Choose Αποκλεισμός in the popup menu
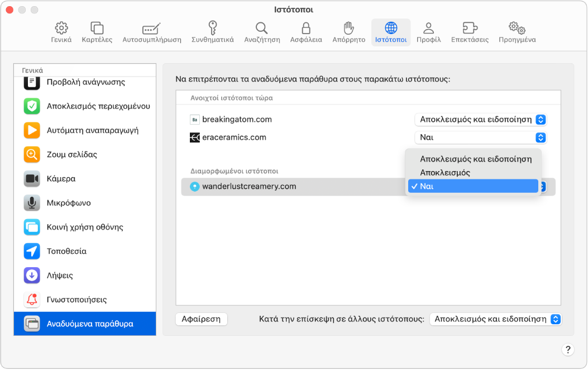 [x=474, y=173]
